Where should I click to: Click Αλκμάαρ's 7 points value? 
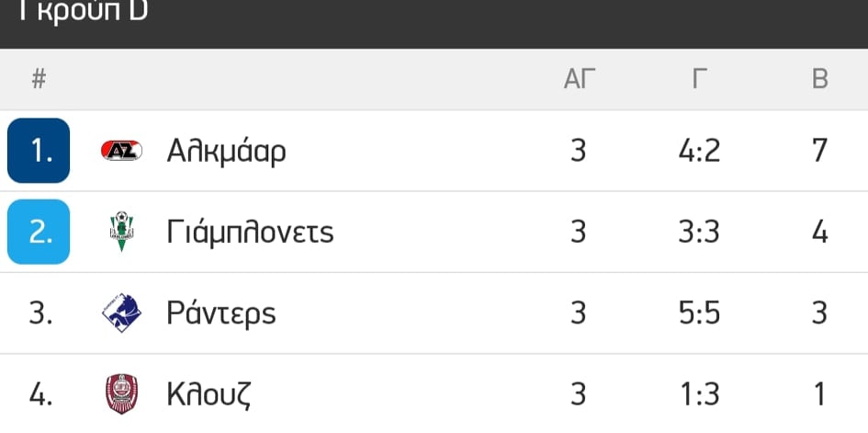tap(820, 151)
